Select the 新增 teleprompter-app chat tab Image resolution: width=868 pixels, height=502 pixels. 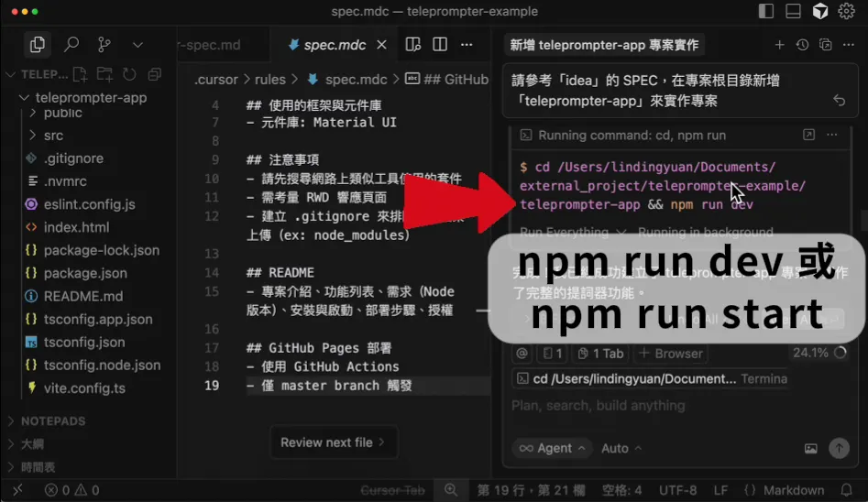(x=604, y=45)
